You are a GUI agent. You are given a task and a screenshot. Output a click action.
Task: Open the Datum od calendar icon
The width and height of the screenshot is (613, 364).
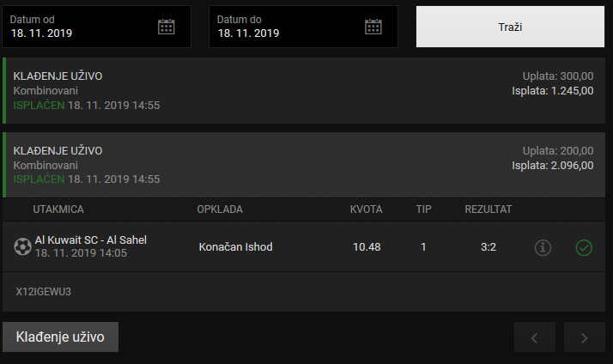pos(167,27)
